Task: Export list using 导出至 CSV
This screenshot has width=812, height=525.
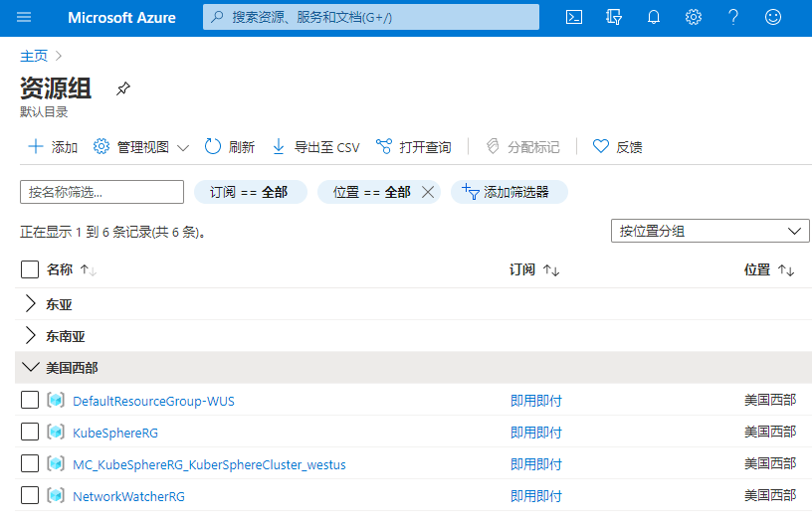Action: [315, 147]
